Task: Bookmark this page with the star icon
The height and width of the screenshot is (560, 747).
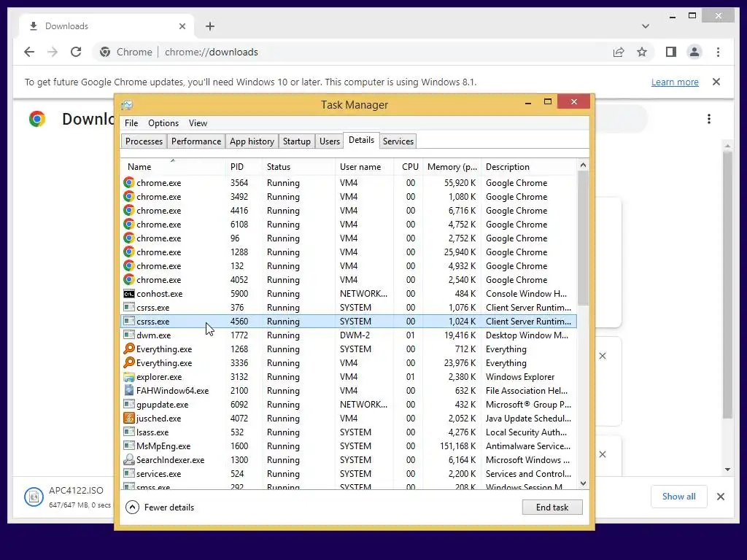Action: click(642, 52)
